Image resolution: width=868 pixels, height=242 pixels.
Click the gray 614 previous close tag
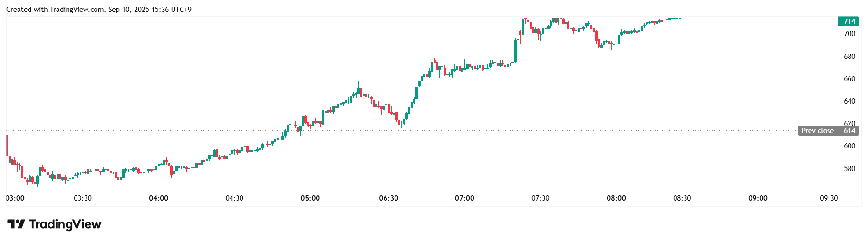[x=849, y=131]
